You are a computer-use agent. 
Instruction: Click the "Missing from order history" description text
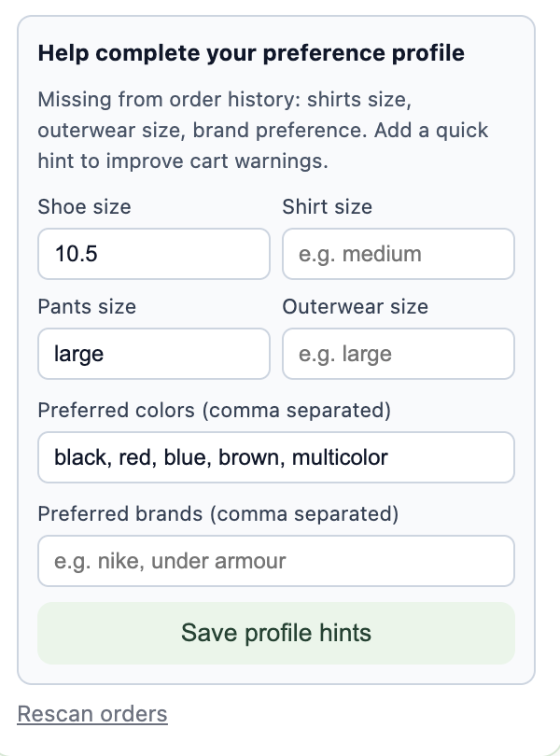tap(263, 130)
